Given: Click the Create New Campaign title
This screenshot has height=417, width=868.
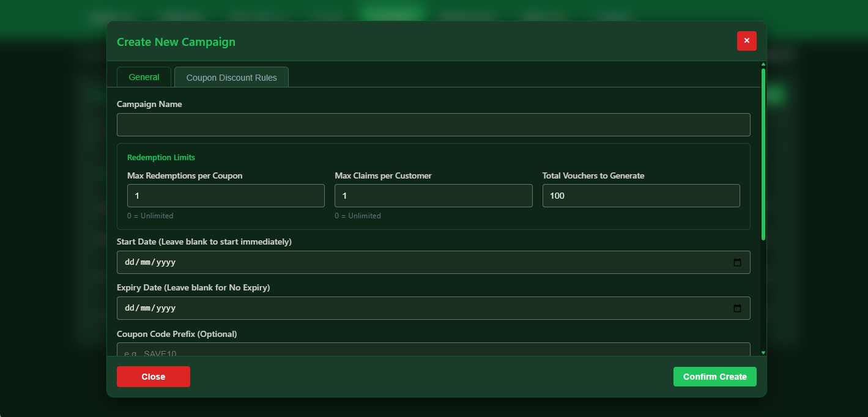Looking at the screenshot, I should (176, 42).
